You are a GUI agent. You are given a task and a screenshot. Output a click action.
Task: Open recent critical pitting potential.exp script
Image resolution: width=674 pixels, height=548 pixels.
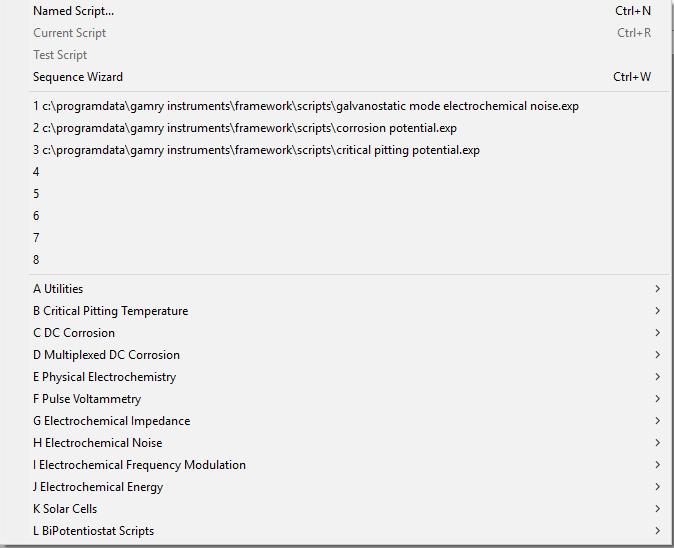[256, 150]
